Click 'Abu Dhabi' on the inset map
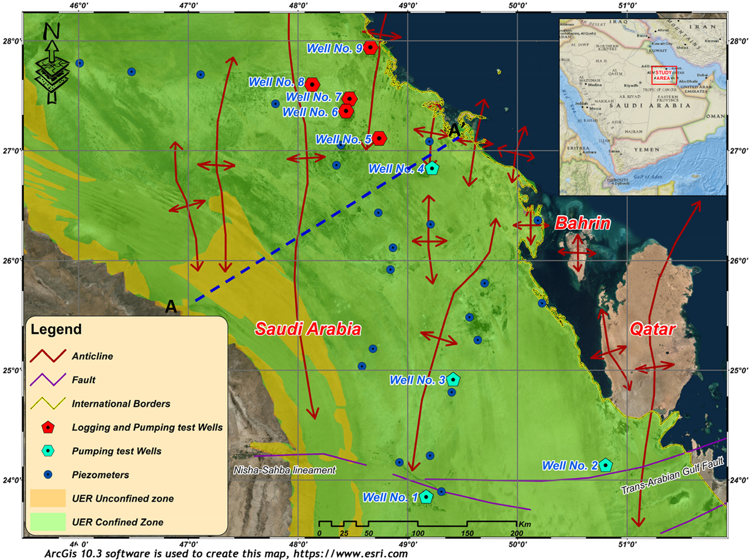Image resolution: width=749 pixels, height=560 pixels. tap(688, 81)
